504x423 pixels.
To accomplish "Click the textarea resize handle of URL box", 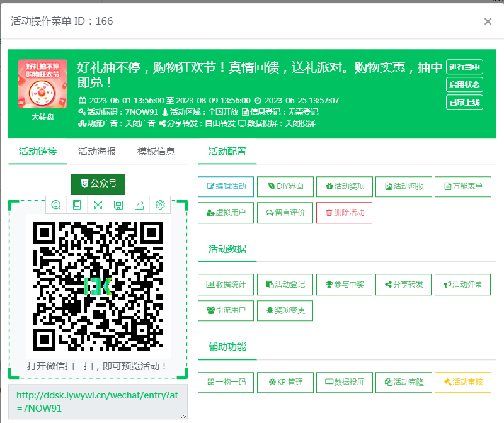I will pos(184,415).
